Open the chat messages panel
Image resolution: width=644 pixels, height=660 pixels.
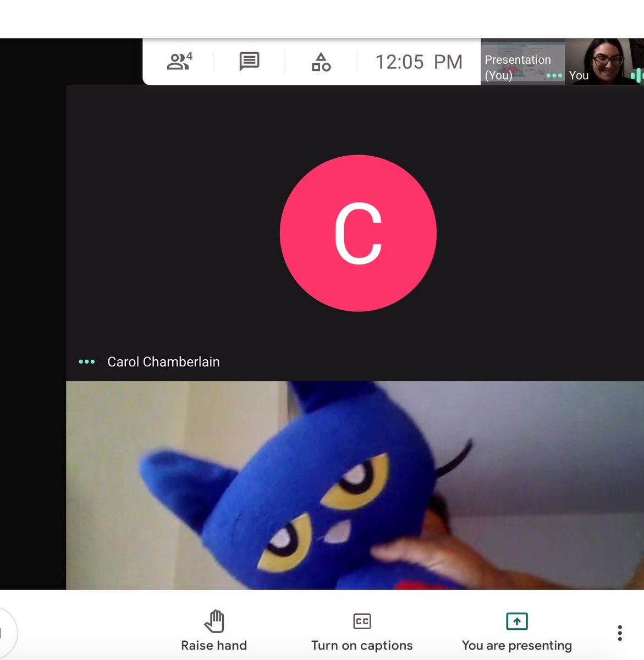(249, 62)
